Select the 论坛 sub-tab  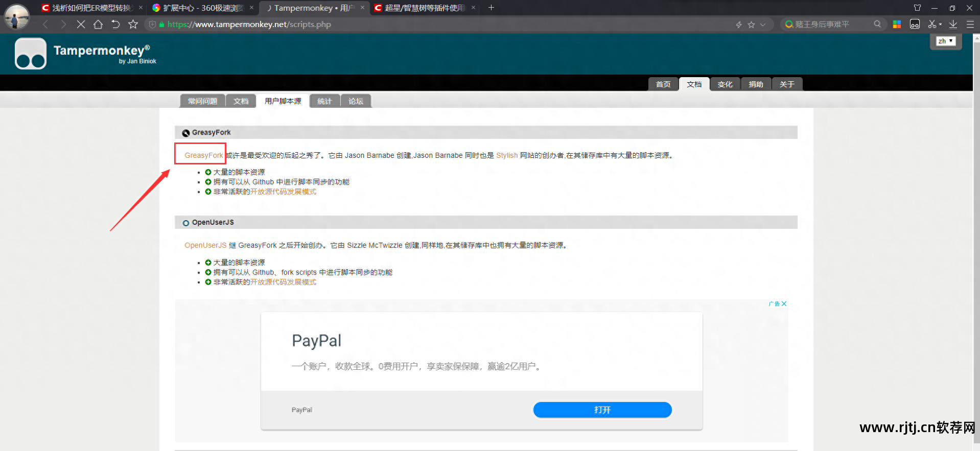(x=356, y=101)
